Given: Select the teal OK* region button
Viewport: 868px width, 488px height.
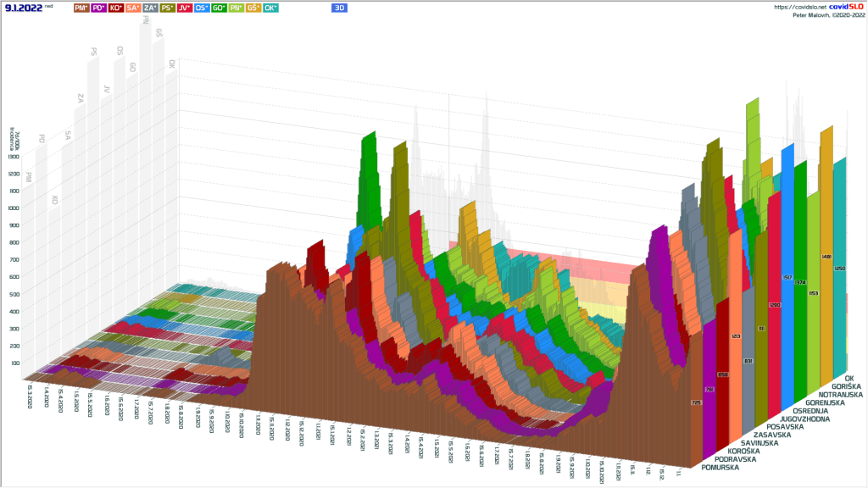Looking at the screenshot, I should pyautogui.click(x=270, y=8).
